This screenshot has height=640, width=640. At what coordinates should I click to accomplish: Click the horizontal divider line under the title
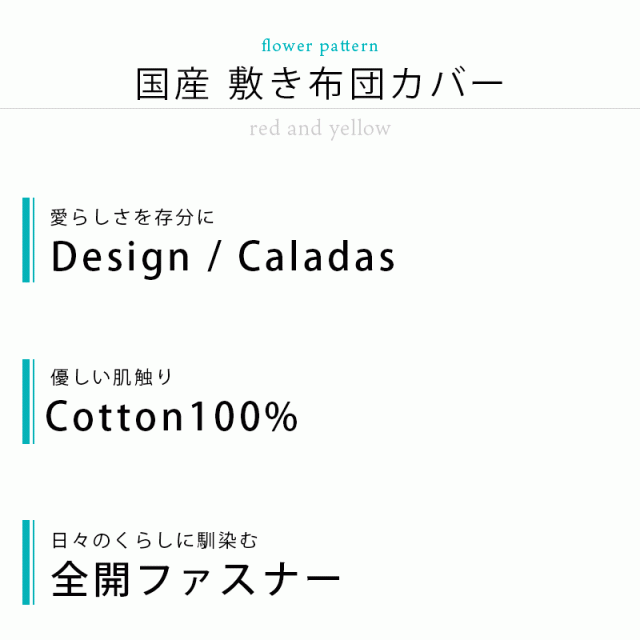(x=320, y=108)
